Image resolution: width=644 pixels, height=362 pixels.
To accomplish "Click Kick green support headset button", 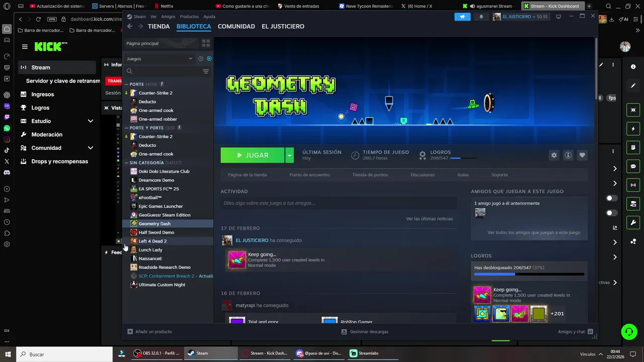I will click(x=629, y=331).
